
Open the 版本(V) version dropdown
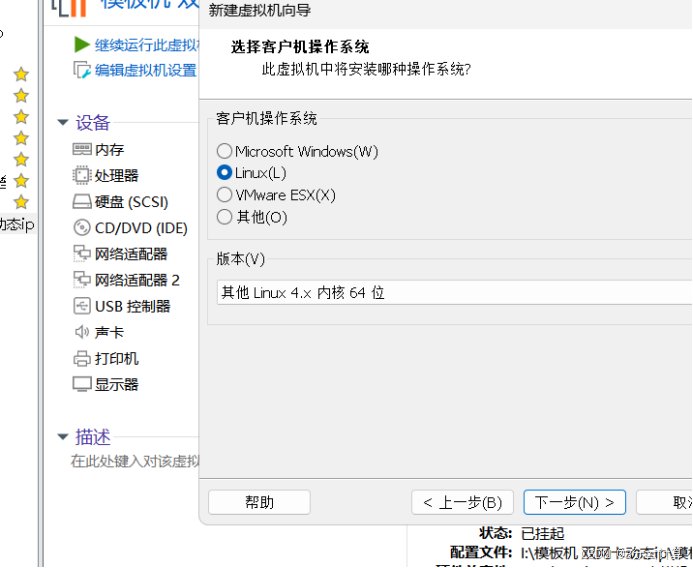pos(454,292)
